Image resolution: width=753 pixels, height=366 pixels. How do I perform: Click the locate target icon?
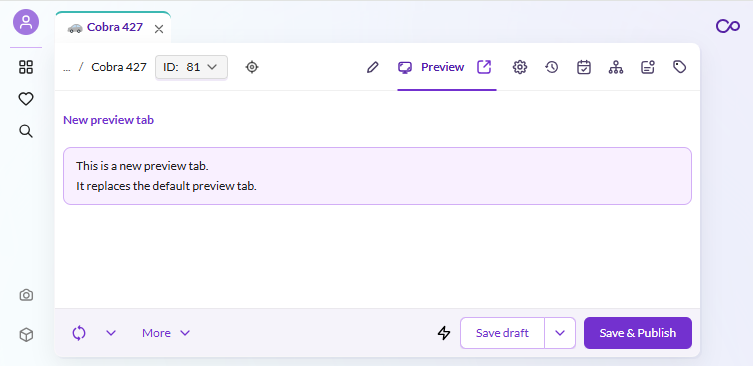(252, 67)
